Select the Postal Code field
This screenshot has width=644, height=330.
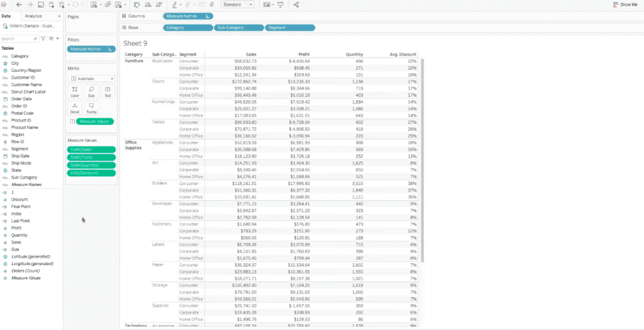22,113
